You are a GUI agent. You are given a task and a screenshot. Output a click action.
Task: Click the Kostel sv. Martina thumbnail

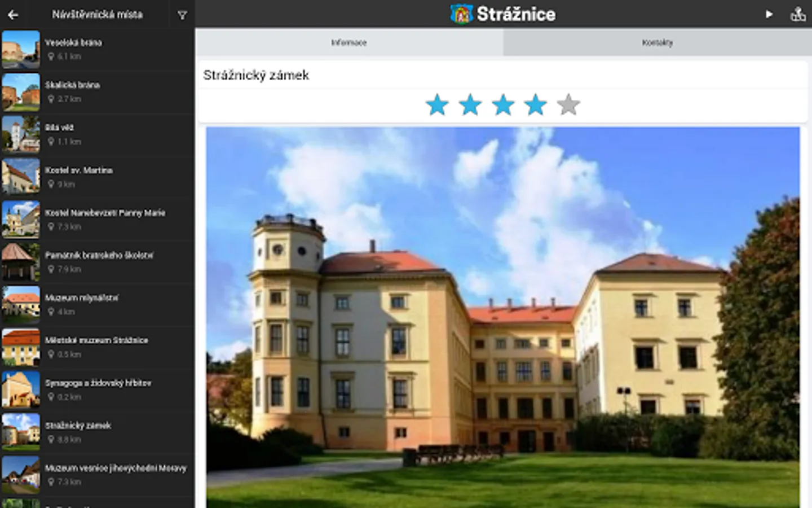[x=21, y=177]
